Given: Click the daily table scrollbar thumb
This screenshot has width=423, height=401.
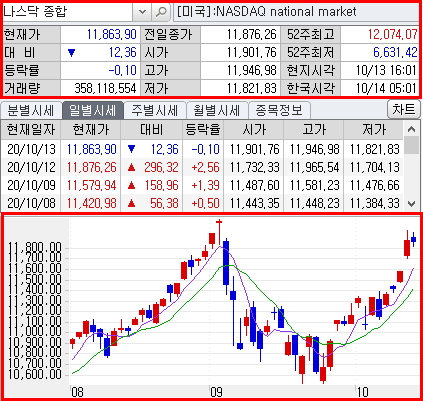Looking at the screenshot, I should point(412,145).
